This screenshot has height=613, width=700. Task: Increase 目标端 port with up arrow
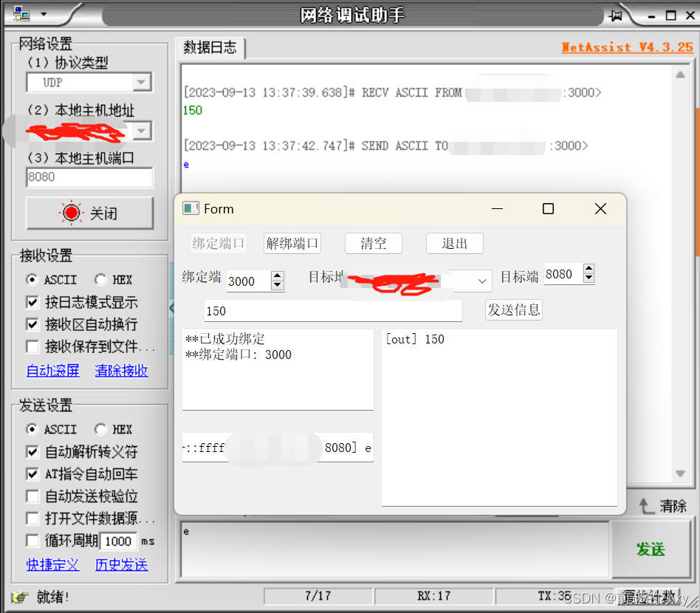coord(589,268)
